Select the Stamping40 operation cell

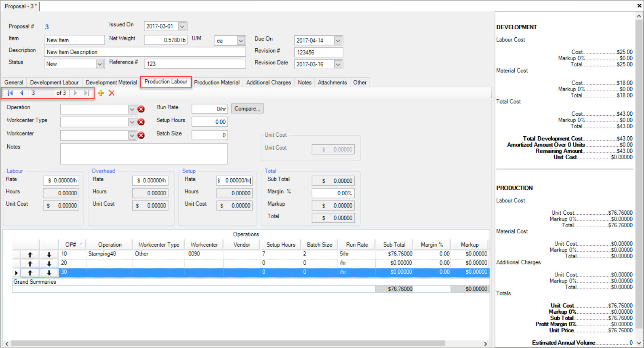[x=109, y=254]
